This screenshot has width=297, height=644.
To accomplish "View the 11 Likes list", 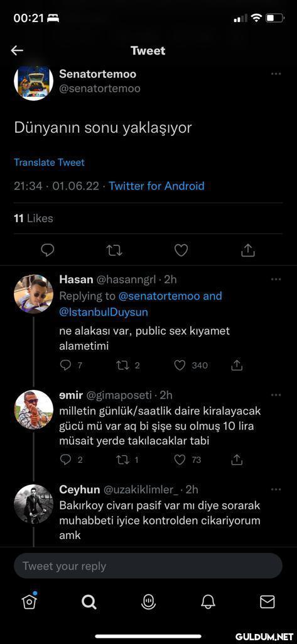I will pos(33,218).
